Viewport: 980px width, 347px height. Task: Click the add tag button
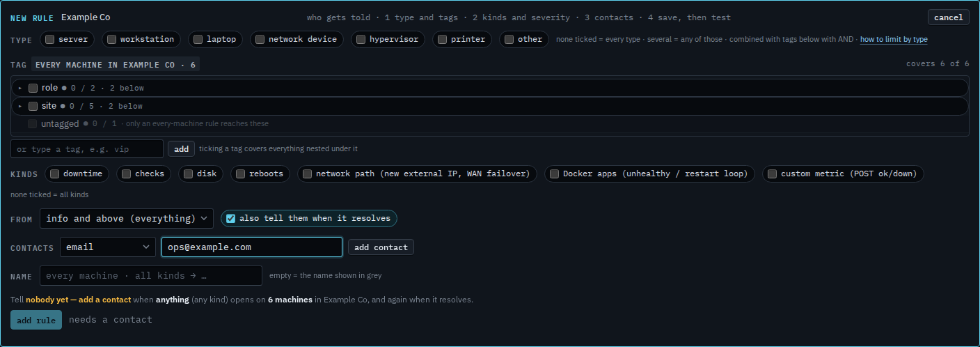181,148
